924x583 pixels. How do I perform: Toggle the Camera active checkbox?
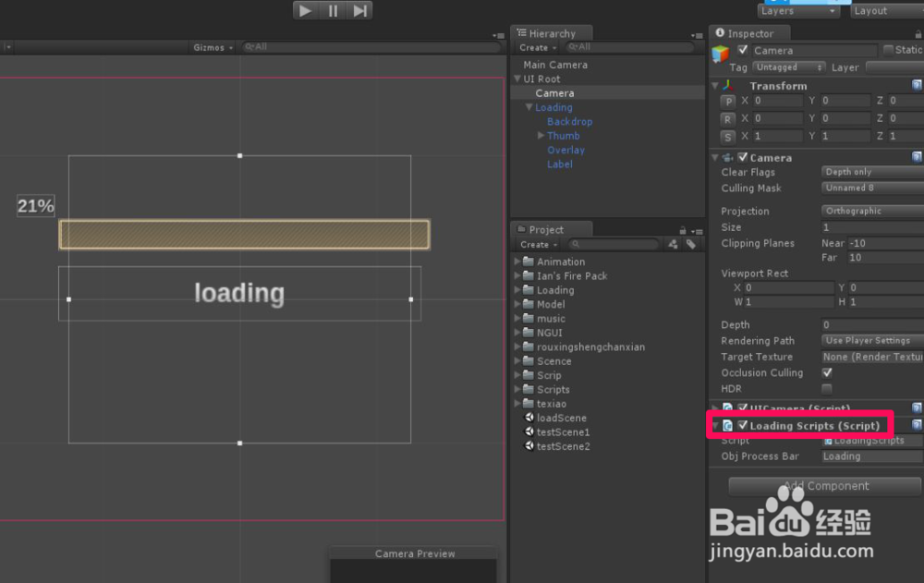click(x=744, y=50)
